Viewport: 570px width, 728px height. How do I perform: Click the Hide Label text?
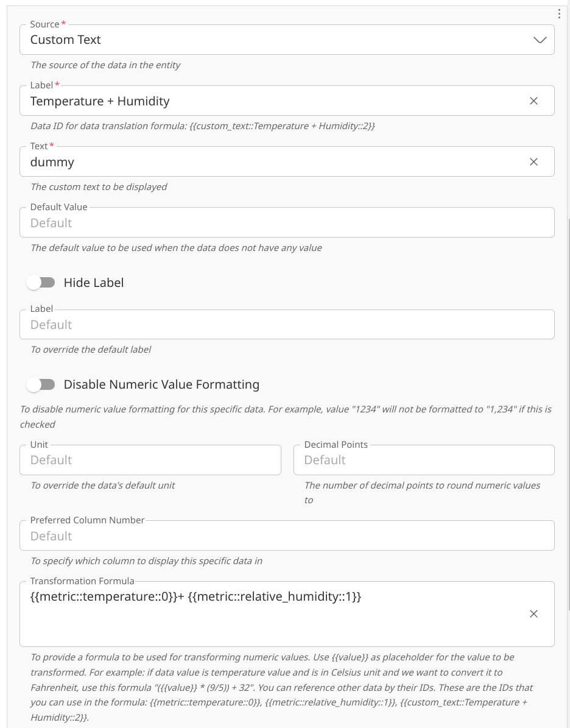tap(94, 283)
